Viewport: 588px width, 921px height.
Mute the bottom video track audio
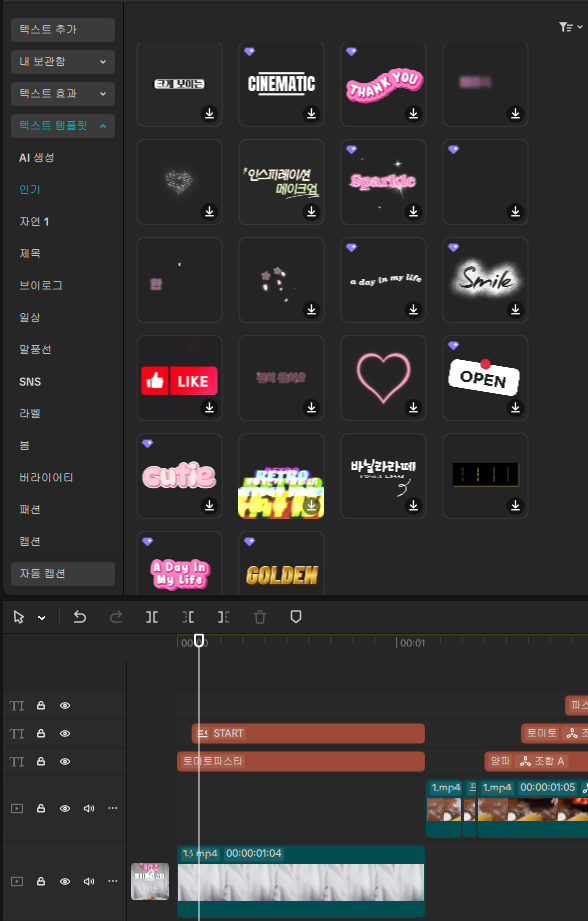coord(89,882)
